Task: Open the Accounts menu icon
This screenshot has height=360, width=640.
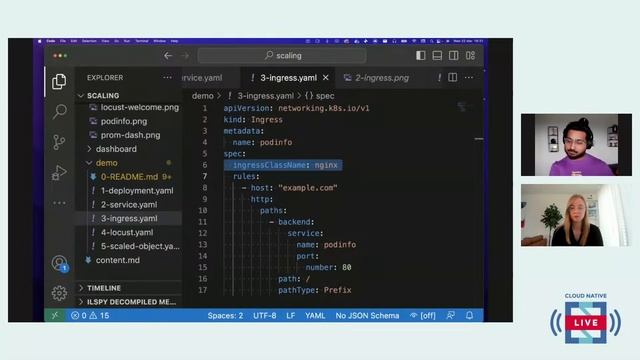Action: point(60,263)
